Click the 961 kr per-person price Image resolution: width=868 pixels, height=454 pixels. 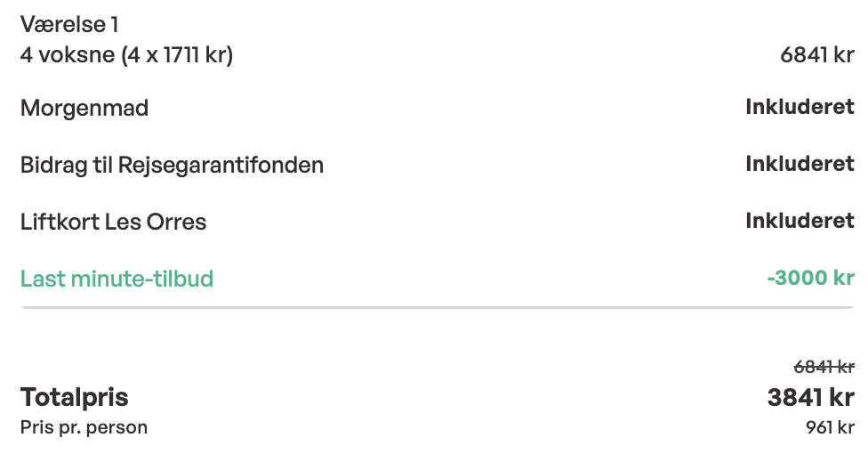(829, 427)
